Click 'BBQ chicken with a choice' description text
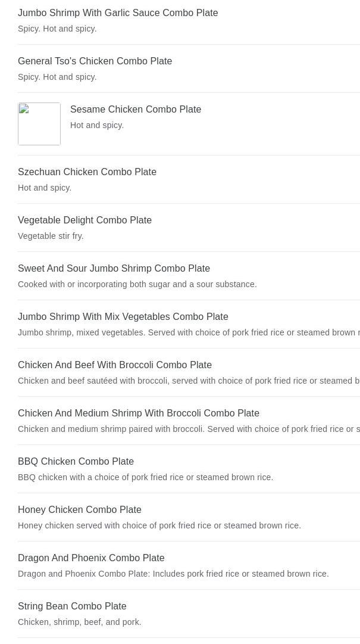 145,477
